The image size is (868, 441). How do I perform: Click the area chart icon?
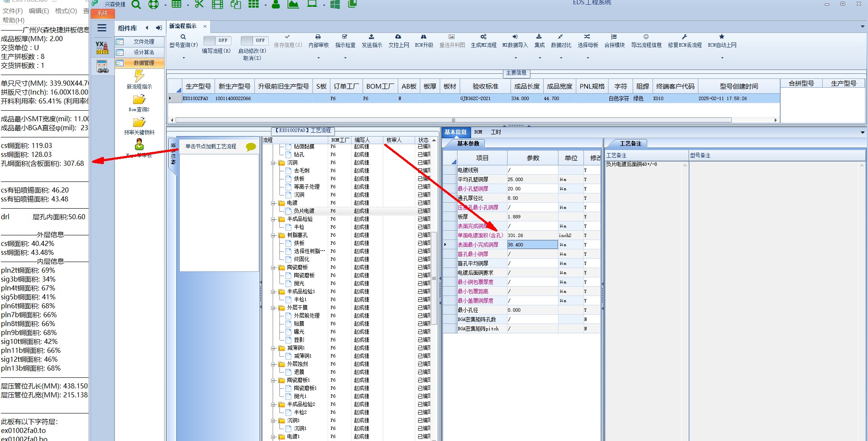click(293, 4)
